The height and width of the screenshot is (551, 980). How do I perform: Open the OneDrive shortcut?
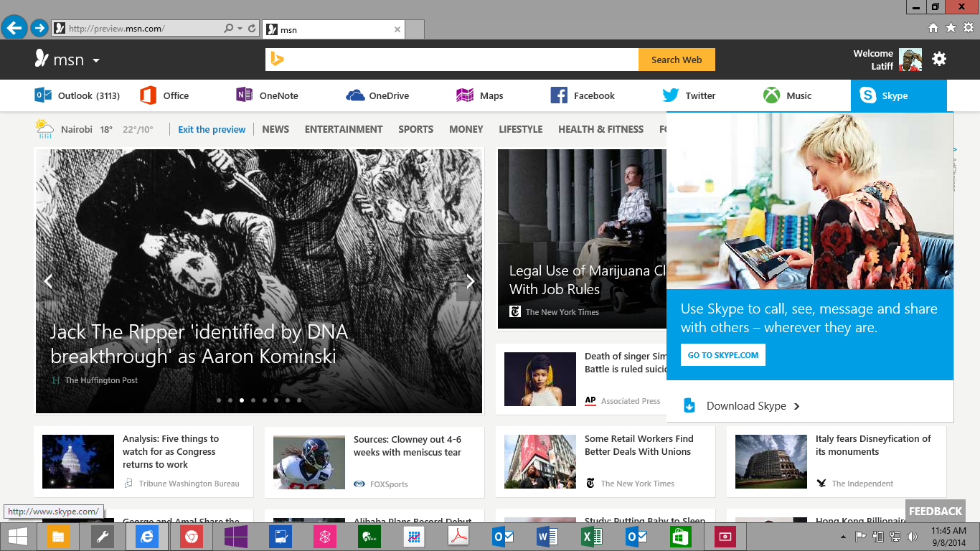point(377,95)
